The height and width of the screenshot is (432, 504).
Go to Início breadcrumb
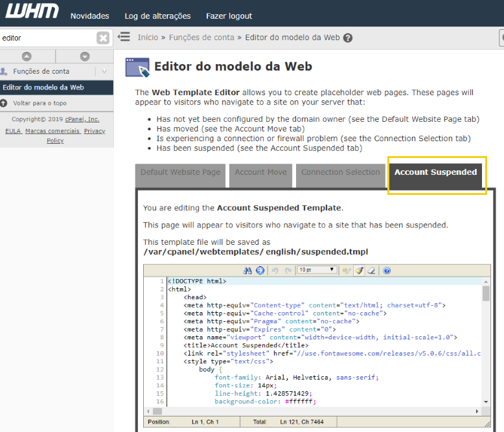pyautogui.click(x=148, y=38)
